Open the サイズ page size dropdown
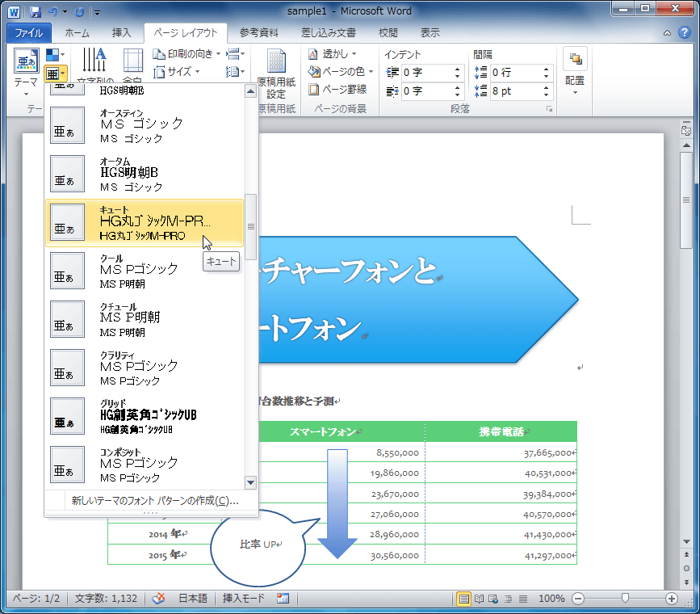Image resolution: width=700 pixels, height=614 pixels. click(176, 72)
